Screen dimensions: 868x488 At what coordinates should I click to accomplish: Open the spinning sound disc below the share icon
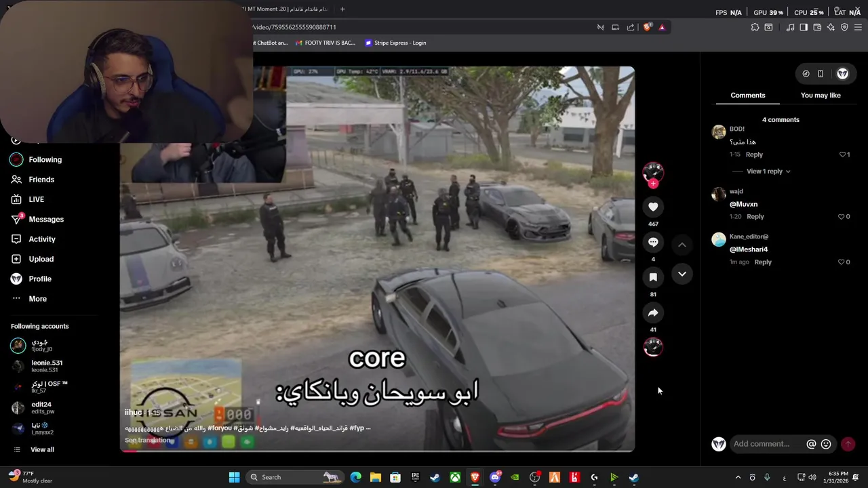pos(653,347)
